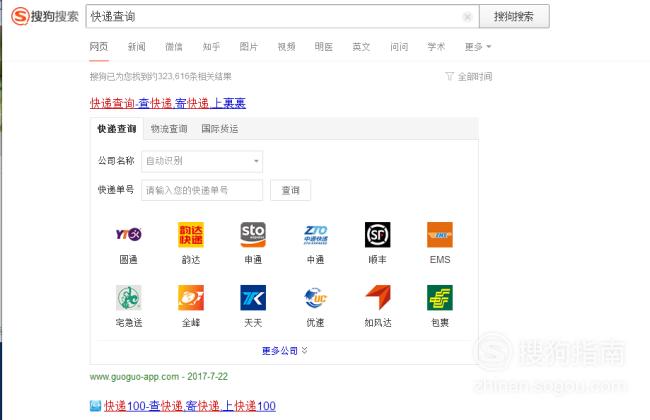The width and height of the screenshot is (650, 420).
Task: Open the 微信 search category
Action: (174, 46)
